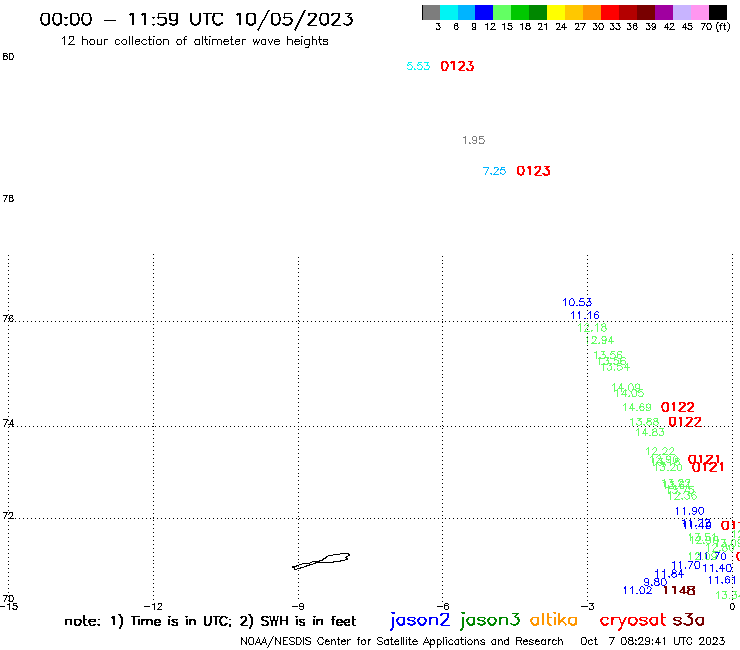
Task: Click the maroon time label 1148
Action: click(679, 590)
